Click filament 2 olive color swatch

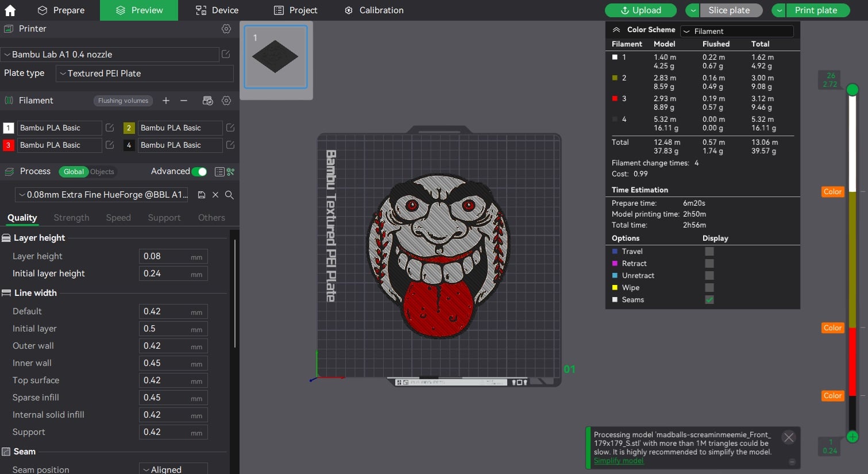click(129, 128)
